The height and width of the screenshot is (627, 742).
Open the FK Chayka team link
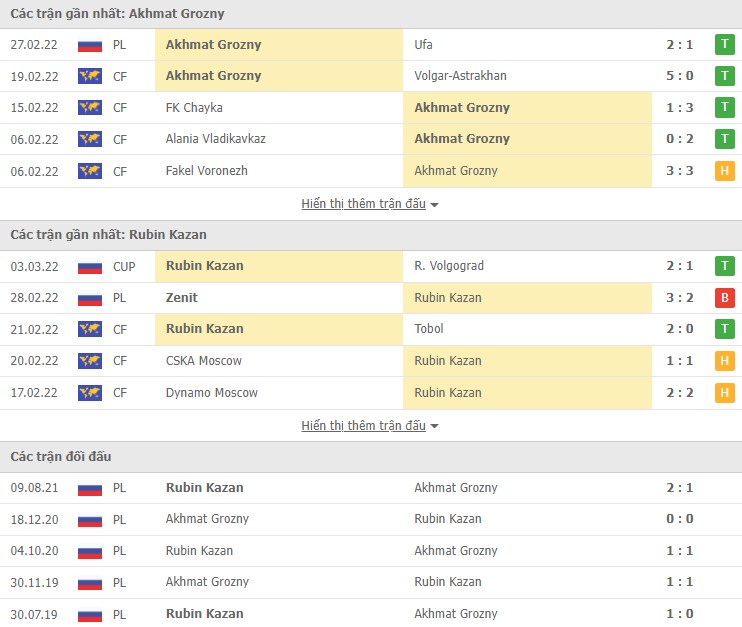tap(194, 108)
